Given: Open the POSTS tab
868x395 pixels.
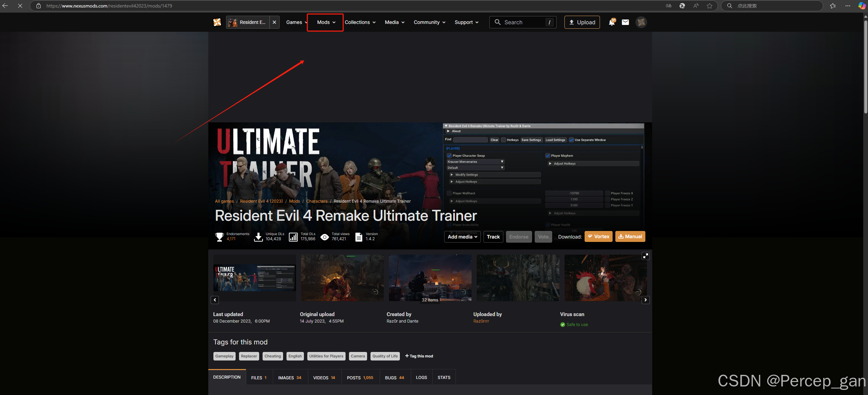Looking at the screenshot, I should pyautogui.click(x=360, y=378).
